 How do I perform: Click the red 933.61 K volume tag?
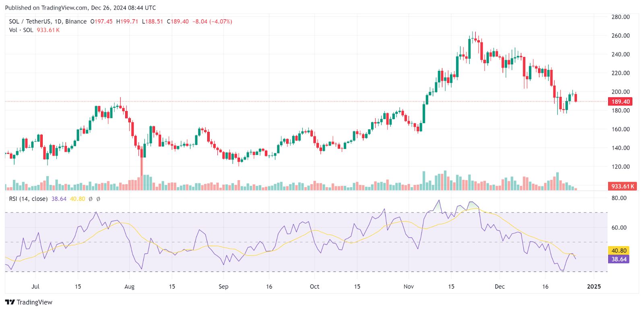point(622,186)
